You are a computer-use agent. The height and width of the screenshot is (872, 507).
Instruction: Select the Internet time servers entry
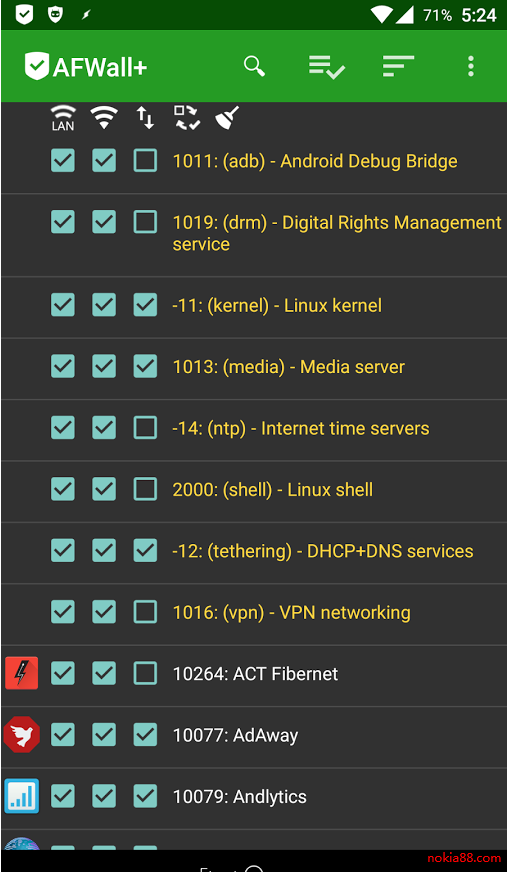click(301, 428)
